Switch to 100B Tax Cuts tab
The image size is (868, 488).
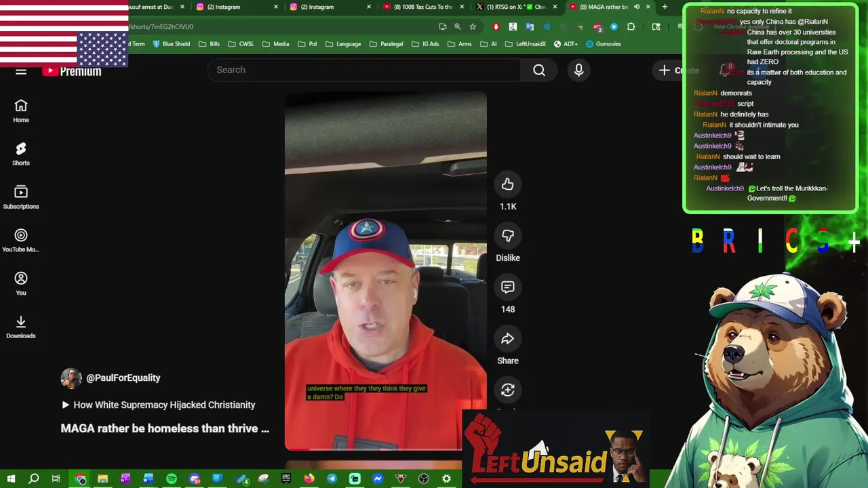[x=425, y=7]
